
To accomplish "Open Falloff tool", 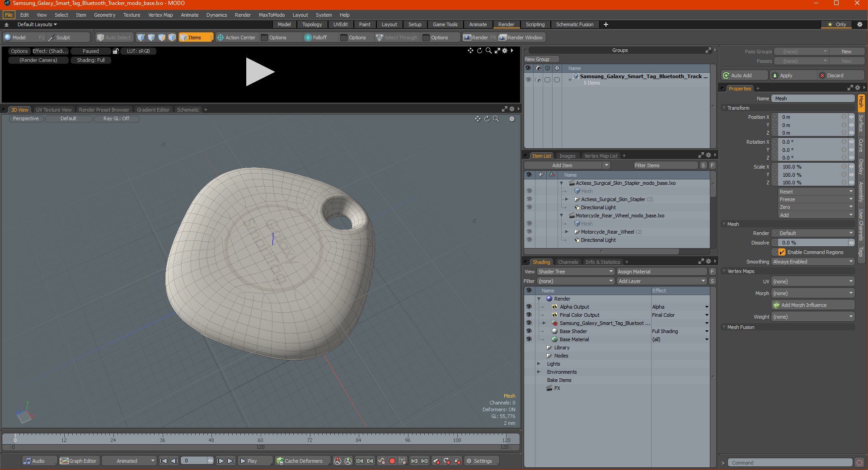I will point(316,38).
